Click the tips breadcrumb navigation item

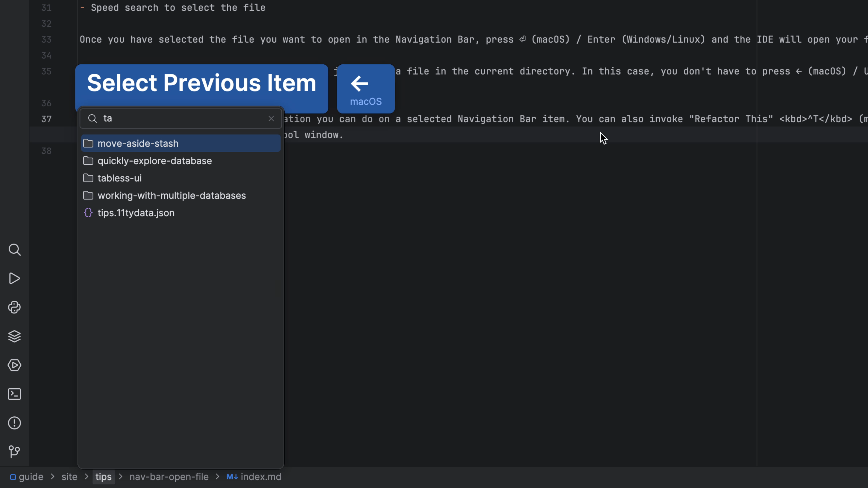[103, 477]
